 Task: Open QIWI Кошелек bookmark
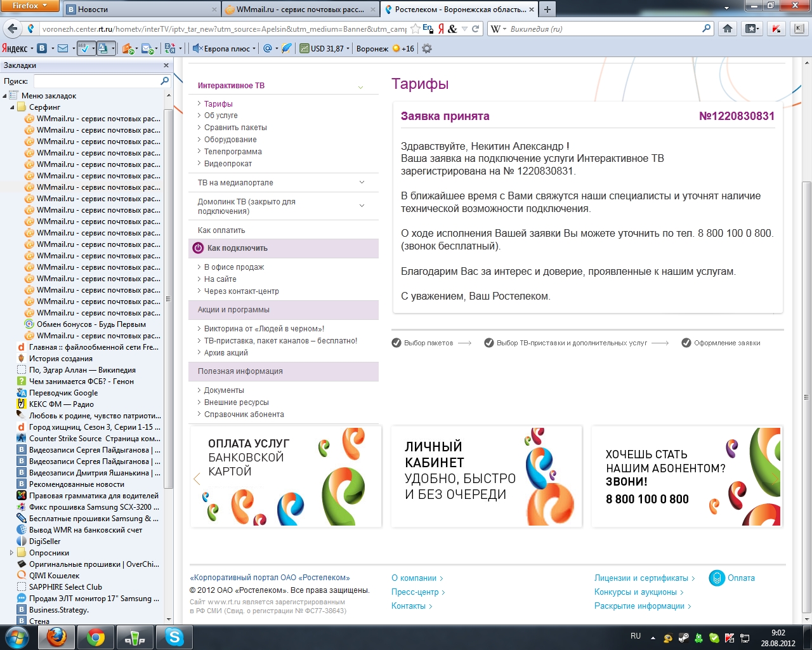[54, 576]
